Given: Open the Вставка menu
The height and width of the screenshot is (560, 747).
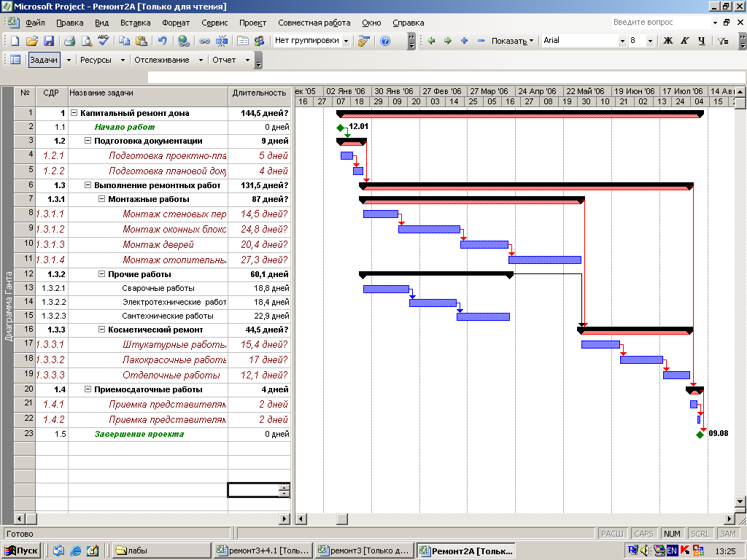Looking at the screenshot, I should point(135,23).
